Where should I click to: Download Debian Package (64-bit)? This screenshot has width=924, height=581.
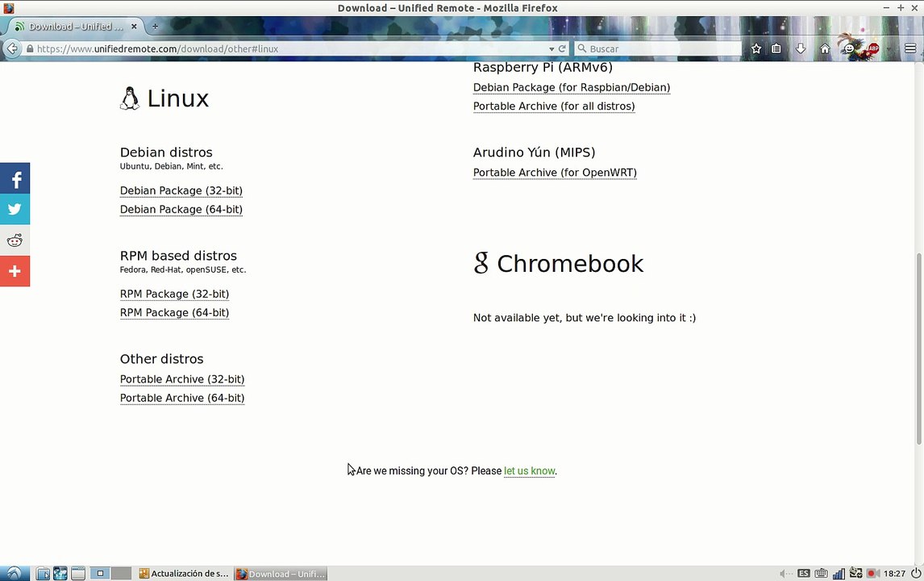(181, 209)
